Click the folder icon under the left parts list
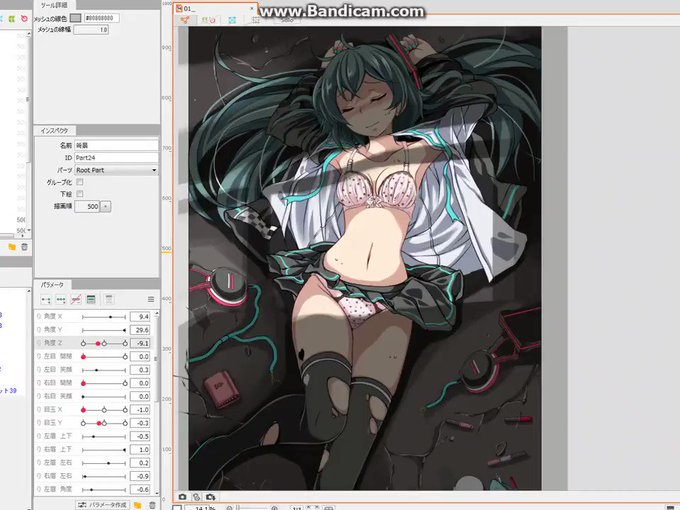This screenshot has width=680, height=510. (x=12, y=247)
